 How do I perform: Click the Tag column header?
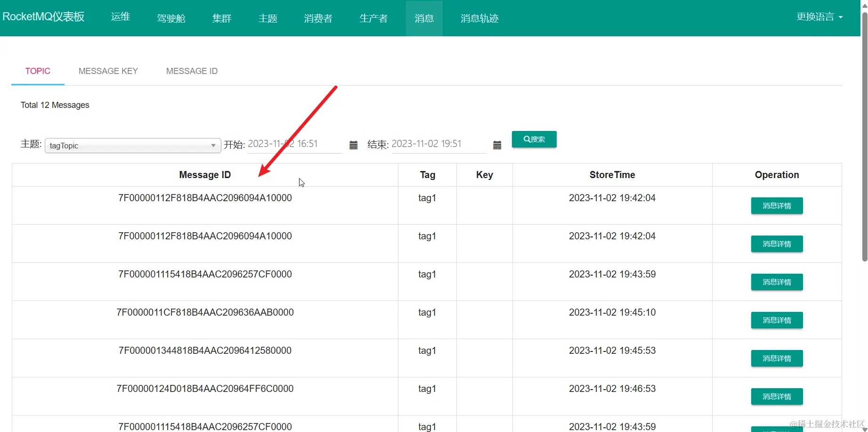[x=428, y=175]
